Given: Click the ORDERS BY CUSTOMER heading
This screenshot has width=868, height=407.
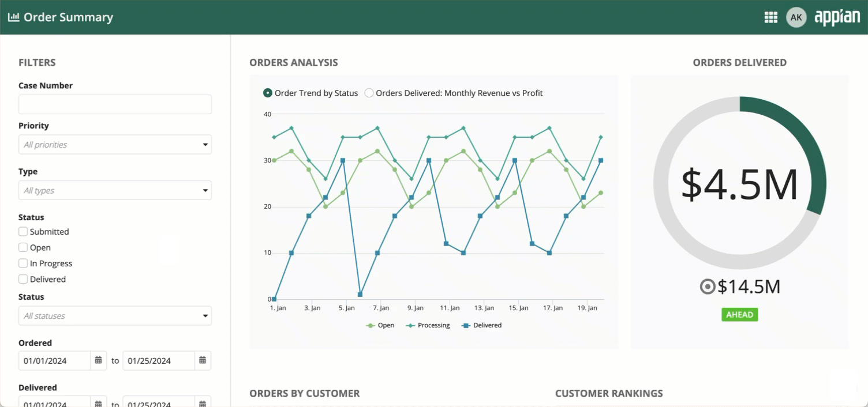Looking at the screenshot, I should 305,394.
